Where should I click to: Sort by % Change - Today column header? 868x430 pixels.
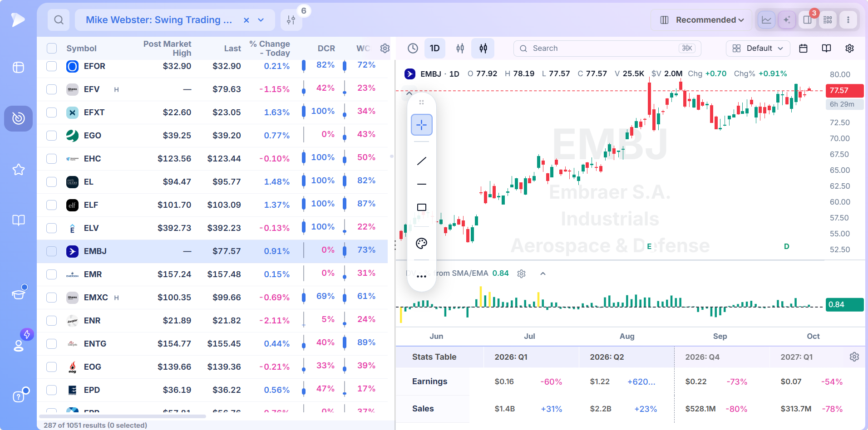[x=270, y=49]
